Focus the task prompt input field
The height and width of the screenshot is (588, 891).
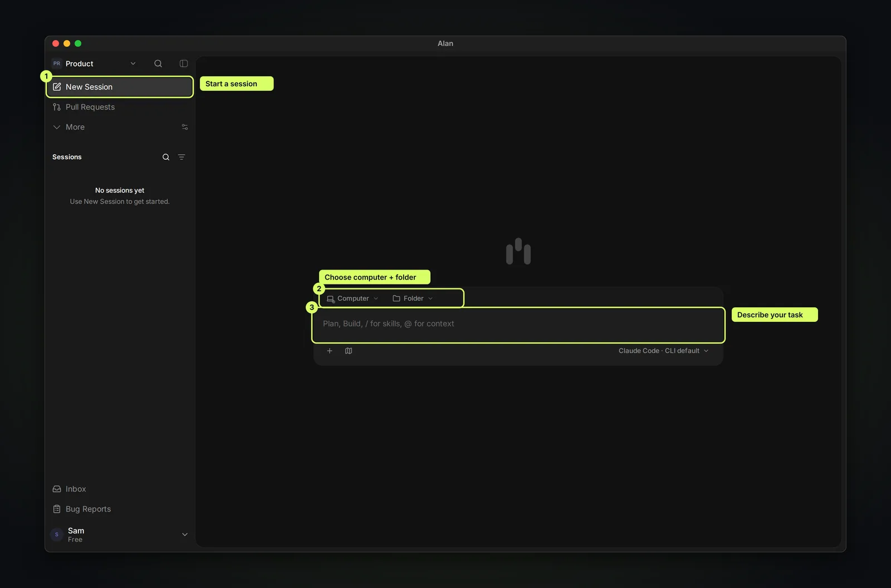pyautogui.click(x=518, y=325)
